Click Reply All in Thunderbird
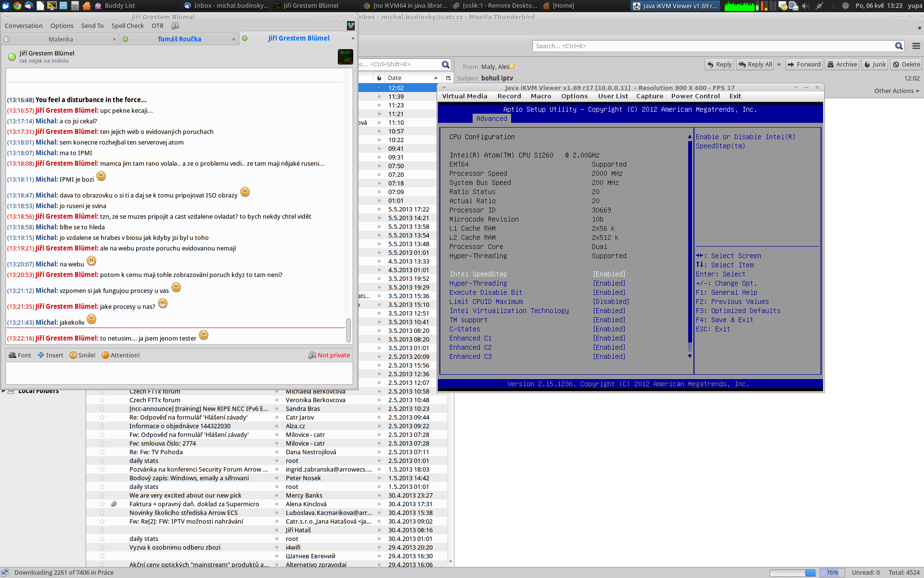This screenshot has height=578, width=924. pos(756,64)
